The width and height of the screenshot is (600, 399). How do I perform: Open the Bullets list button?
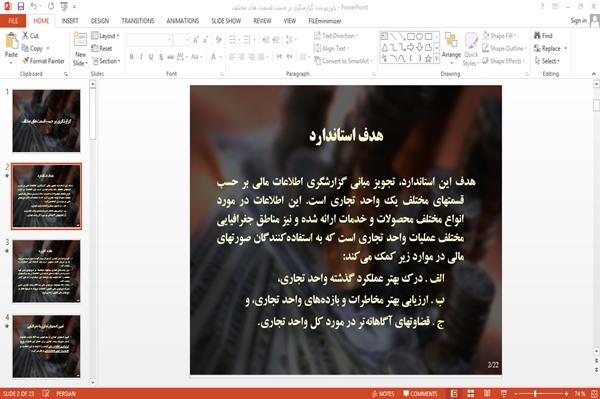coord(233,39)
